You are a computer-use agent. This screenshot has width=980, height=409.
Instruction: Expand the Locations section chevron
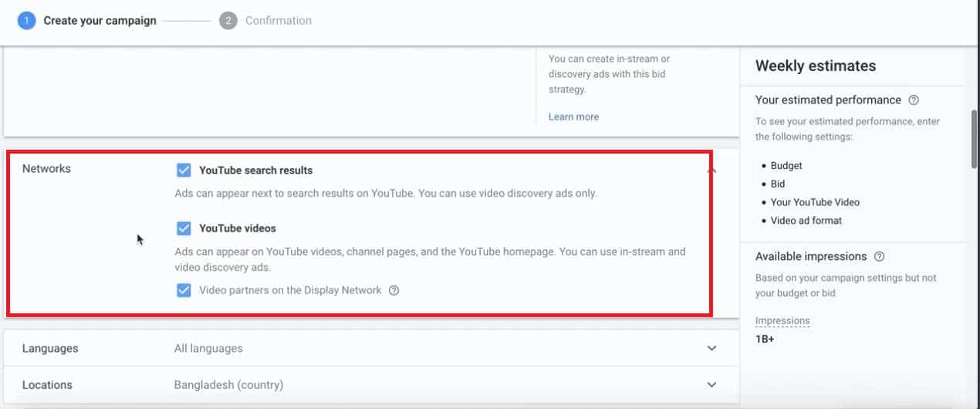tap(711, 384)
